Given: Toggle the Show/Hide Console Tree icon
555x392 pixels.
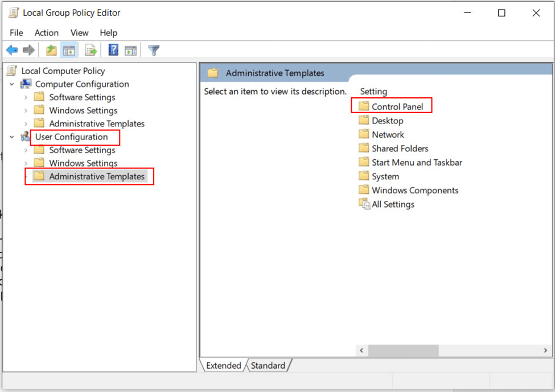Looking at the screenshot, I should [69, 51].
